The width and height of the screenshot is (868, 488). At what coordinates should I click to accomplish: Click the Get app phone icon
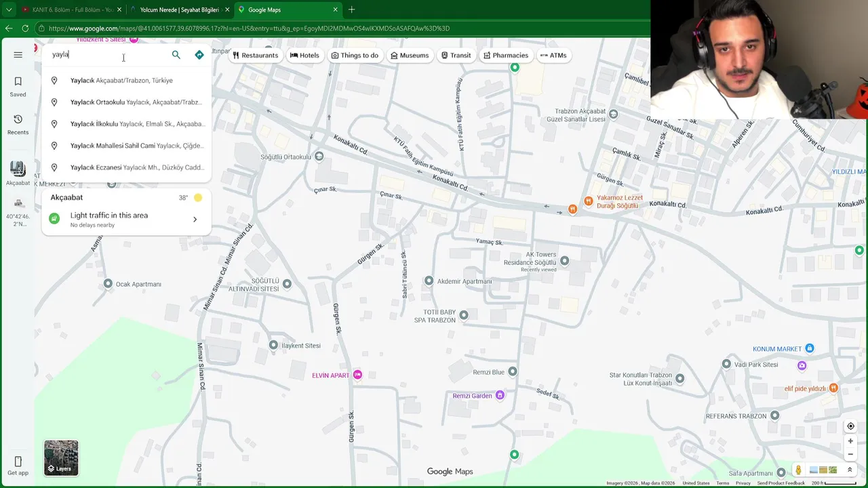[18, 462]
